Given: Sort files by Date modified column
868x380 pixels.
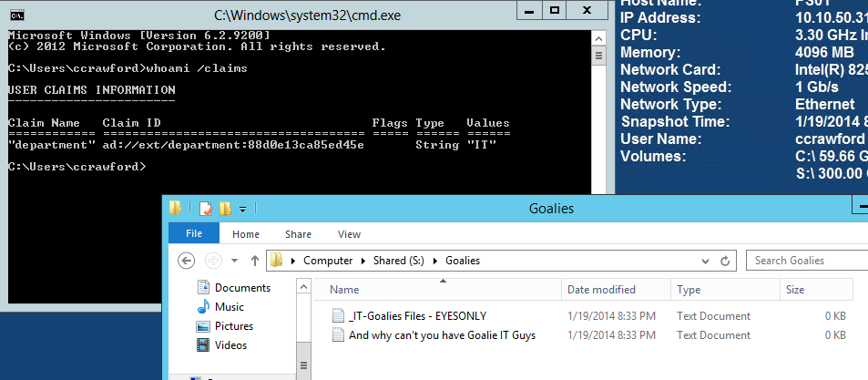Looking at the screenshot, I should point(601,290).
